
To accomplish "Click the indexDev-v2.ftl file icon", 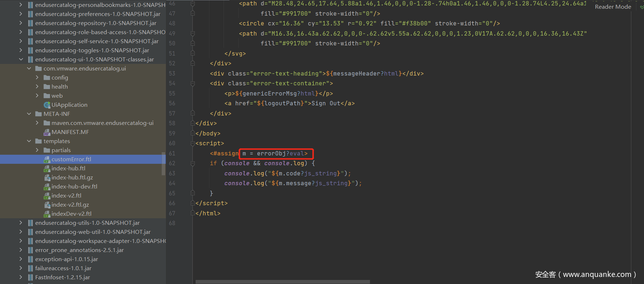I will point(47,214).
